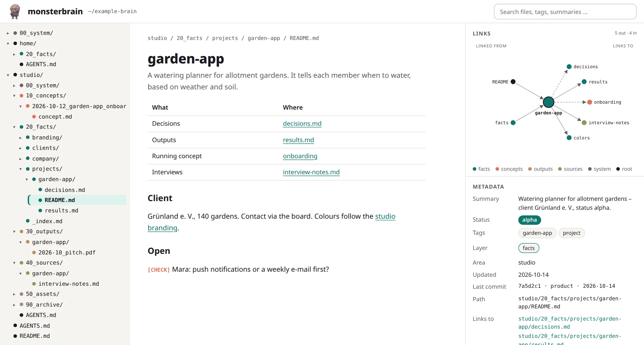Image resolution: width=644 pixels, height=345 pixels.
Task: Click the project tag pill
Action: tap(572, 233)
